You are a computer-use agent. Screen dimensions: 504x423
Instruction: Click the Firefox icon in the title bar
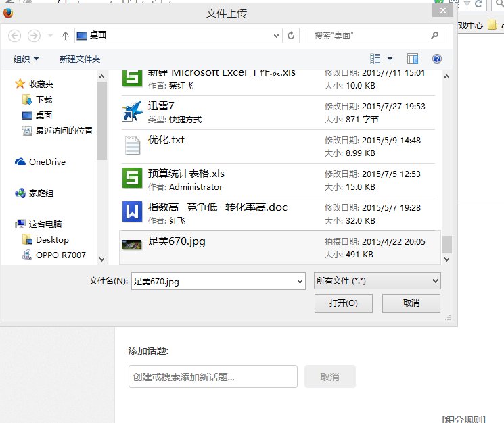(7, 13)
